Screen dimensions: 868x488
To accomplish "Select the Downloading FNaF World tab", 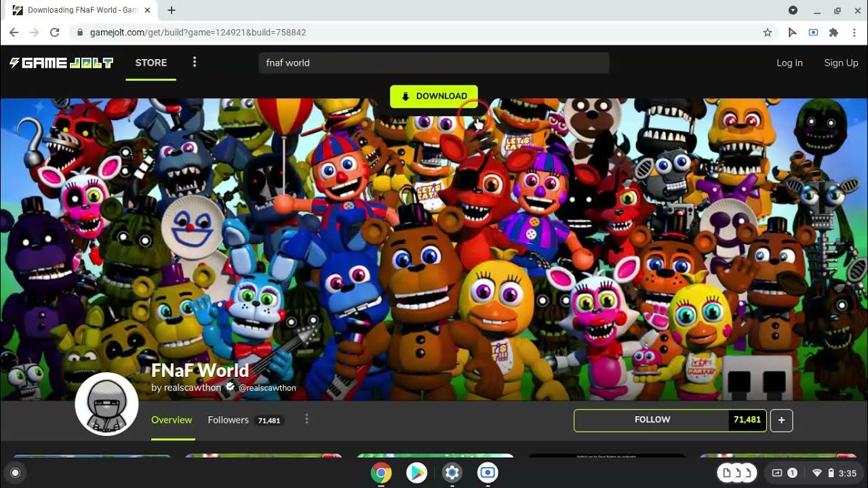I will tap(81, 10).
